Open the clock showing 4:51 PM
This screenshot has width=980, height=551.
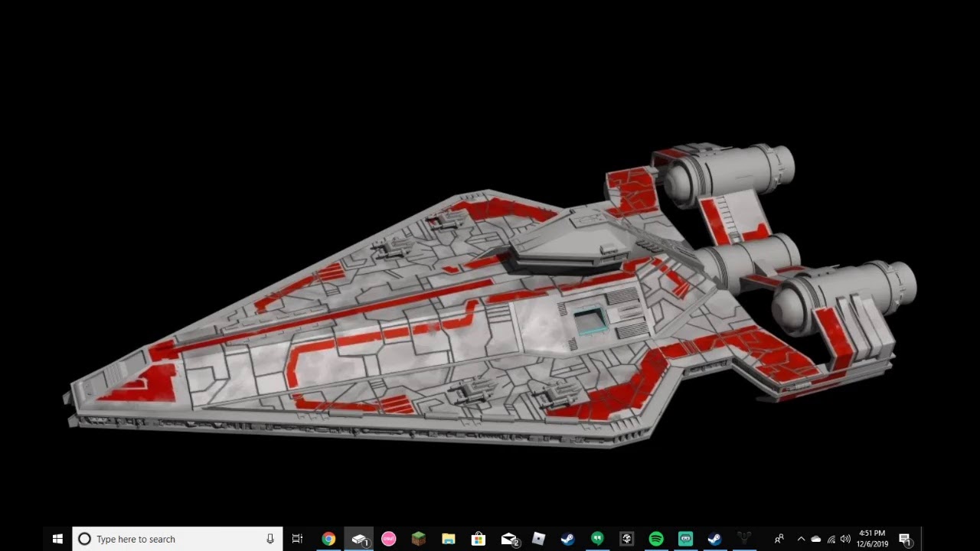(872, 539)
